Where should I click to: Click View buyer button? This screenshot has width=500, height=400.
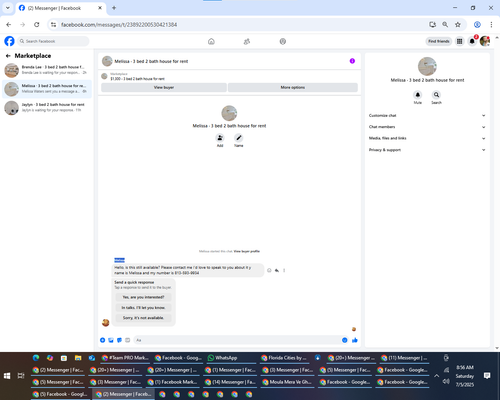pos(164,87)
